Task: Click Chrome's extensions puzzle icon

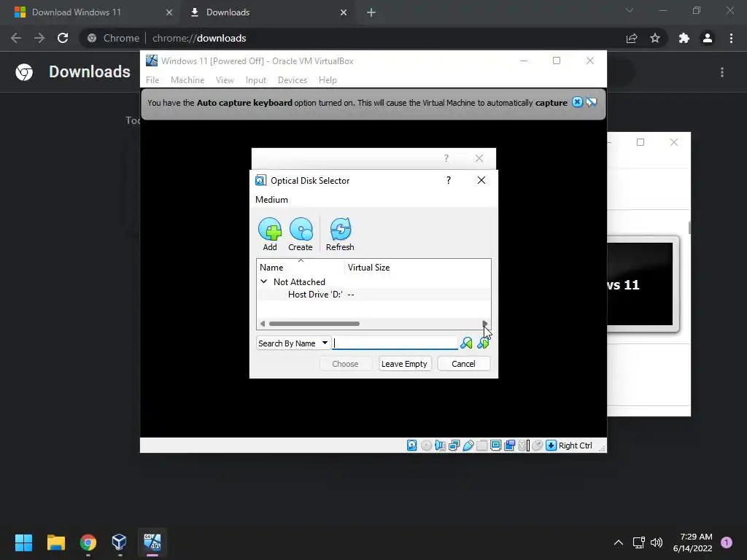Action: (684, 38)
